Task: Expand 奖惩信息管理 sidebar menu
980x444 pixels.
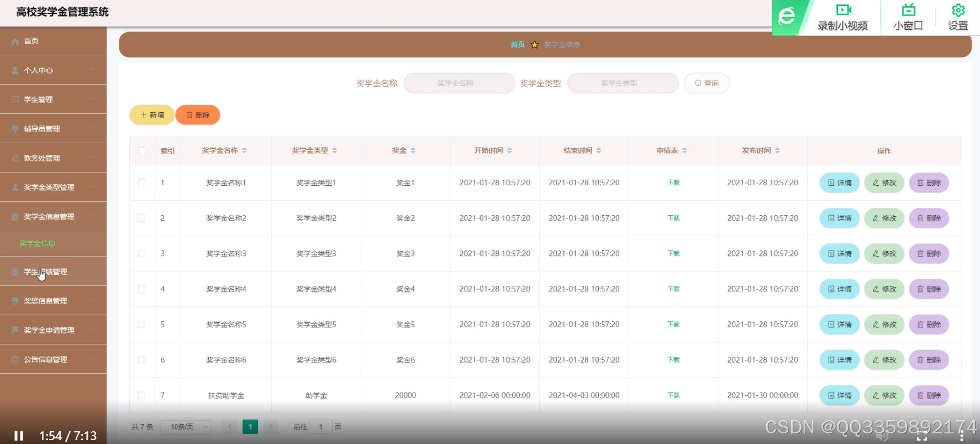Action: (x=53, y=301)
